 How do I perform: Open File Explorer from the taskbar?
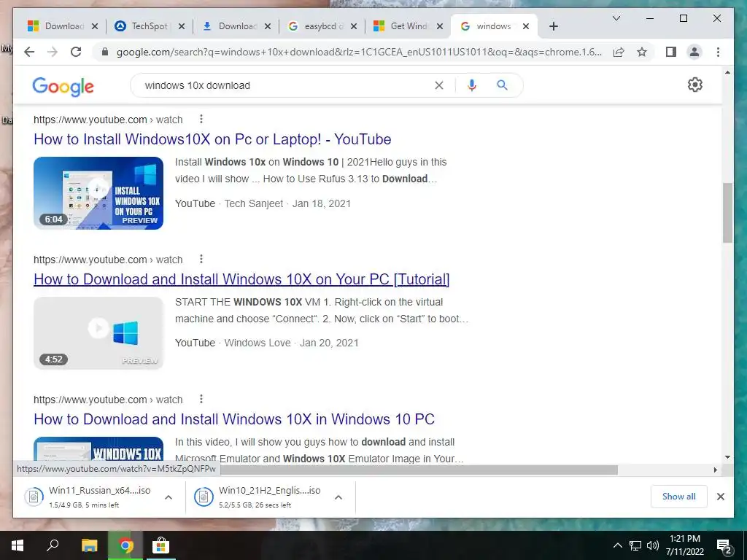point(89,545)
